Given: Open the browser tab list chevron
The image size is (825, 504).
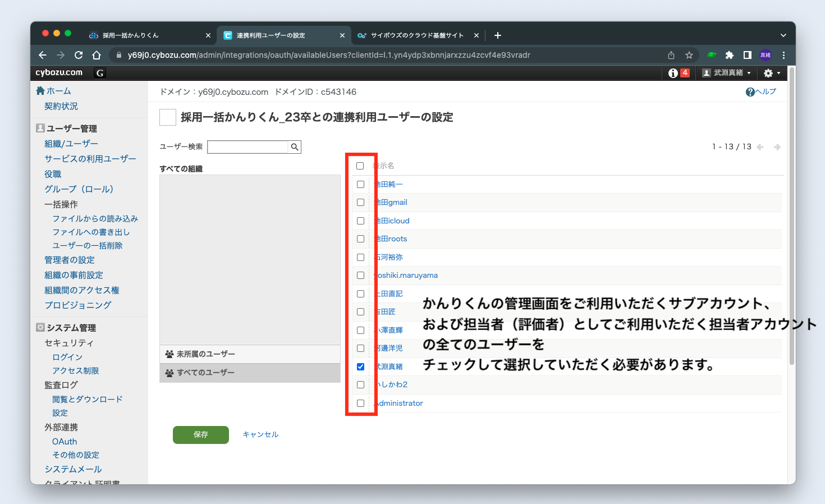Looking at the screenshot, I should click(783, 35).
